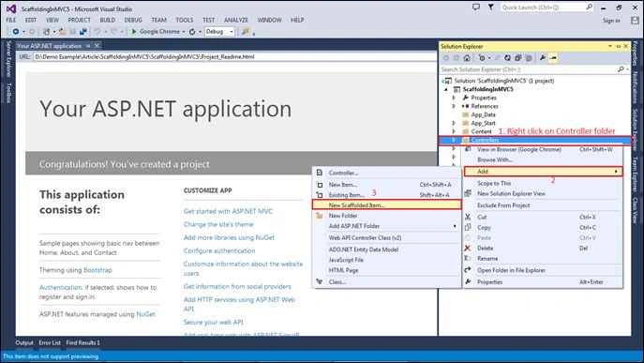
Task: Click Solution Explorer Home icon
Action: (467, 58)
